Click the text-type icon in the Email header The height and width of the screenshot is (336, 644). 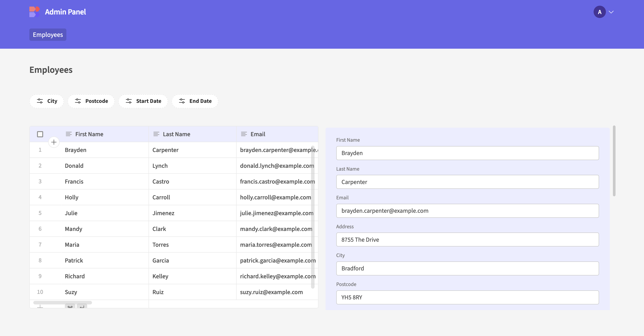tap(244, 134)
